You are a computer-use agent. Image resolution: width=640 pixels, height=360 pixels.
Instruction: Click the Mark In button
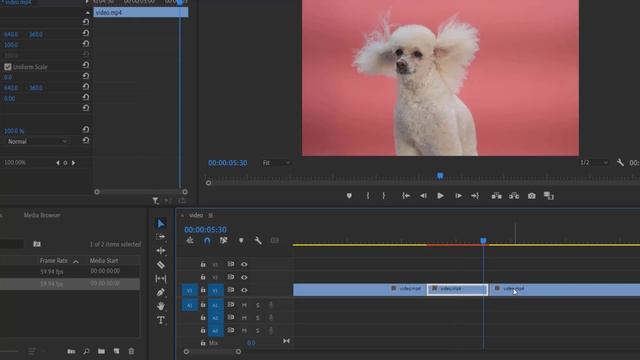pyautogui.click(x=368, y=196)
